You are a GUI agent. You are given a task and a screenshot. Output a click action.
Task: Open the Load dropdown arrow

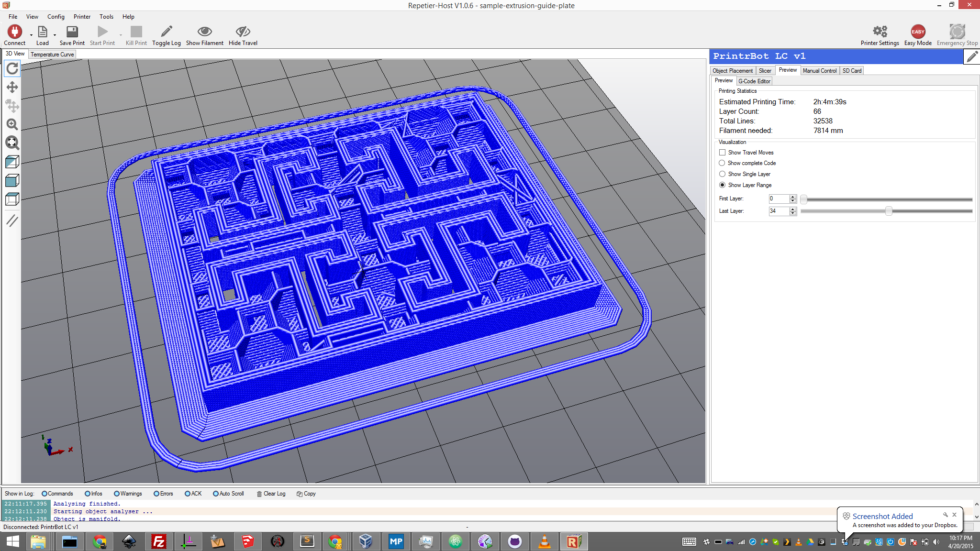[x=55, y=35]
